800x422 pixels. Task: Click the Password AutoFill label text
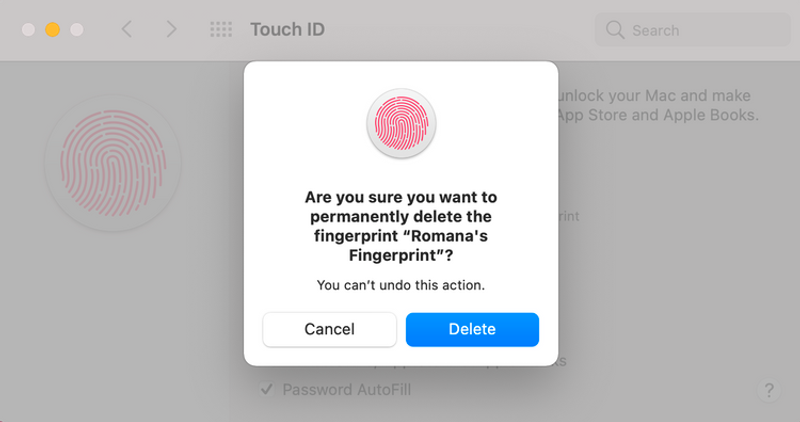[346, 390]
